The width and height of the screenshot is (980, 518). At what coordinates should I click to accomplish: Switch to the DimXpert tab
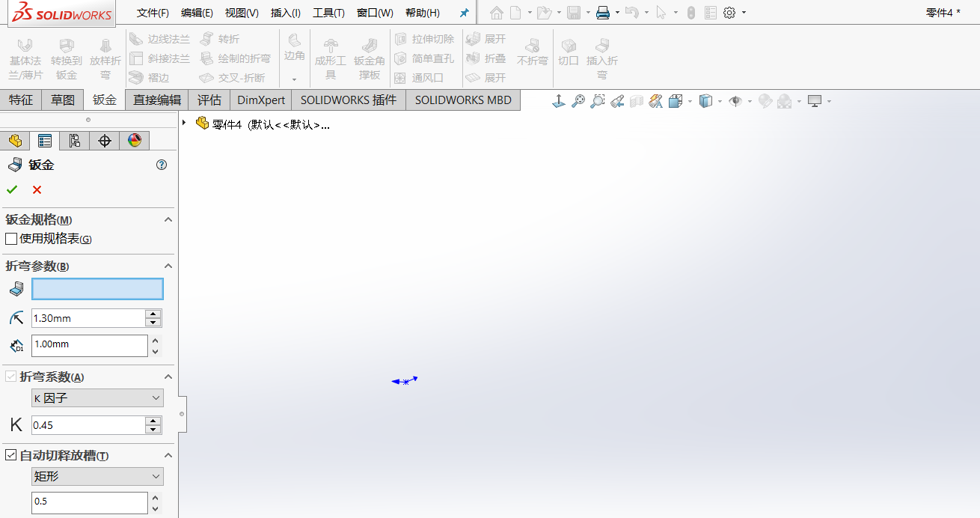[x=261, y=100]
